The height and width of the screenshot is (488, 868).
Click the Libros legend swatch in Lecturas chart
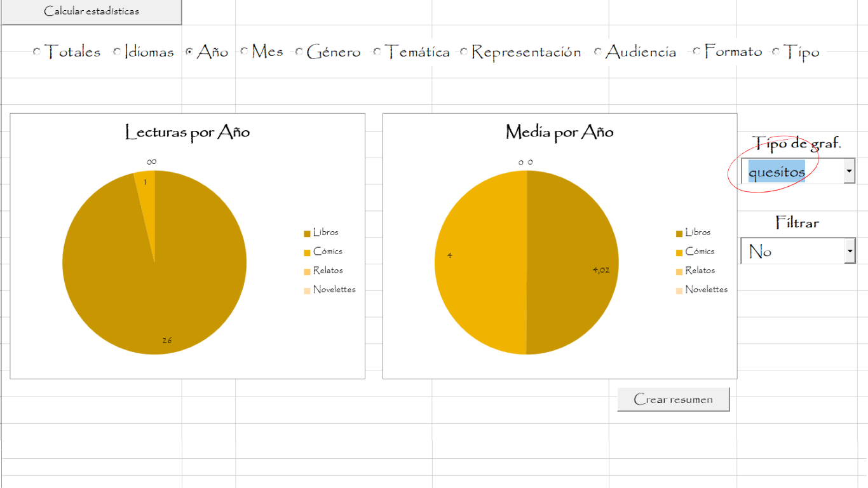308,234
